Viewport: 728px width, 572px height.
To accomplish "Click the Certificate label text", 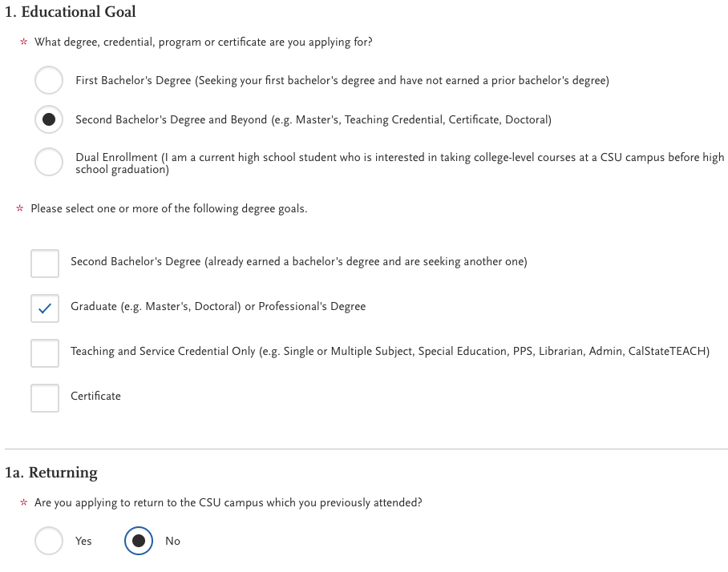I will pos(95,397).
